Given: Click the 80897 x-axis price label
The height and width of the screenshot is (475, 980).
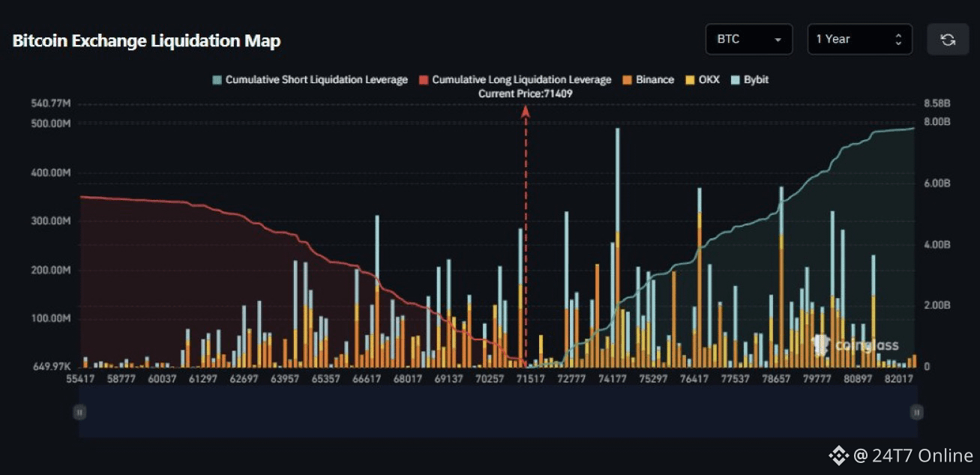Looking at the screenshot, I should 858,379.
